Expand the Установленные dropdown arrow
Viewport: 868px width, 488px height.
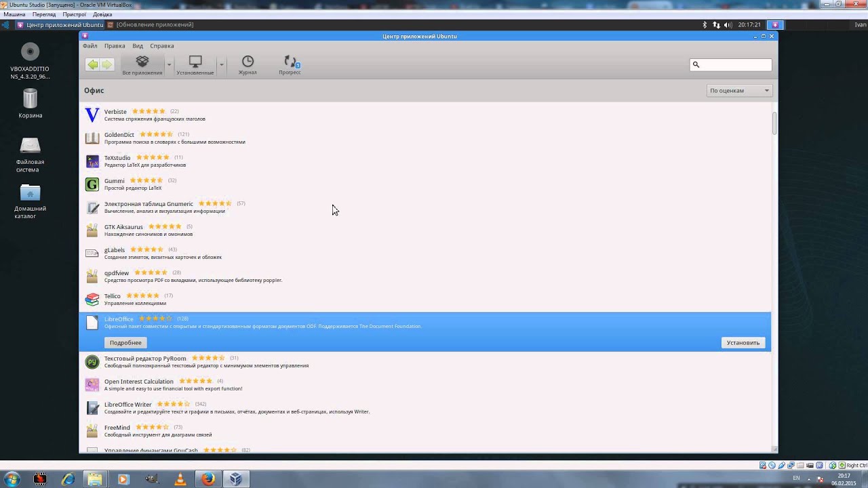tap(221, 65)
